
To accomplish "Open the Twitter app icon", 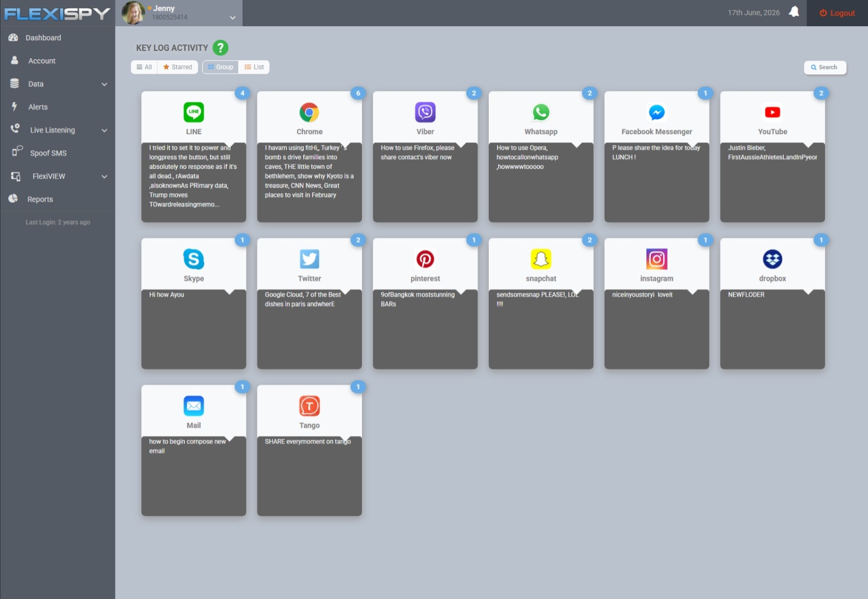I will (x=309, y=259).
